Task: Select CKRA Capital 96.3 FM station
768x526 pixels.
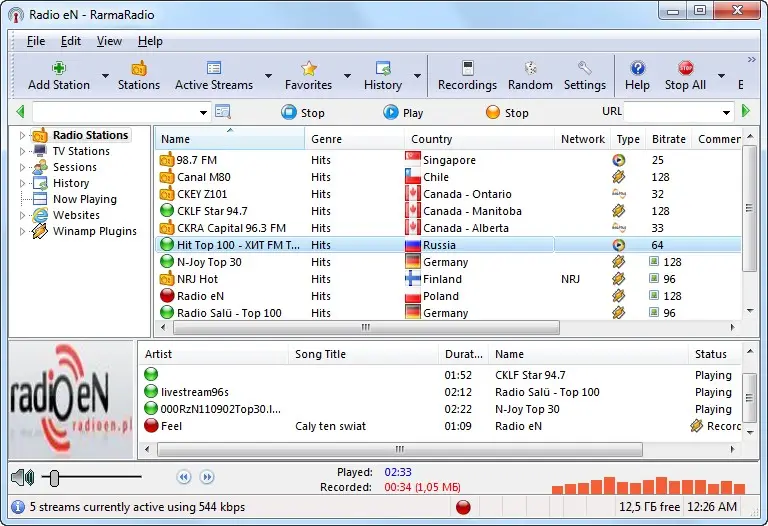Action: tap(448, 228)
